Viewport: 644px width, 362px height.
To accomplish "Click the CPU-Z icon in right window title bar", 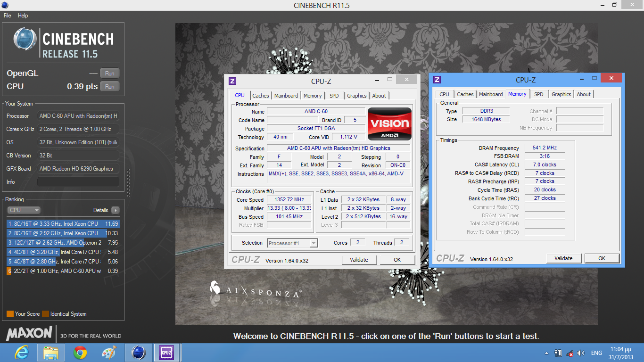I will click(x=437, y=80).
